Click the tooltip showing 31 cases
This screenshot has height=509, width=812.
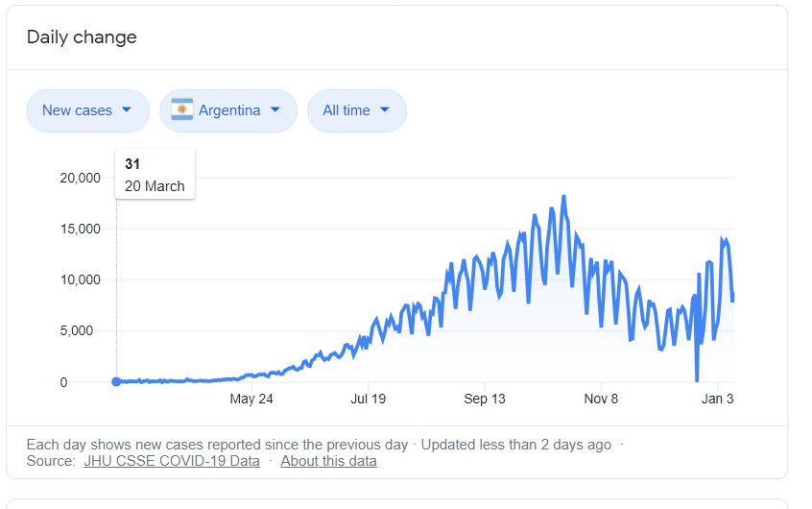tap(155, 174)
